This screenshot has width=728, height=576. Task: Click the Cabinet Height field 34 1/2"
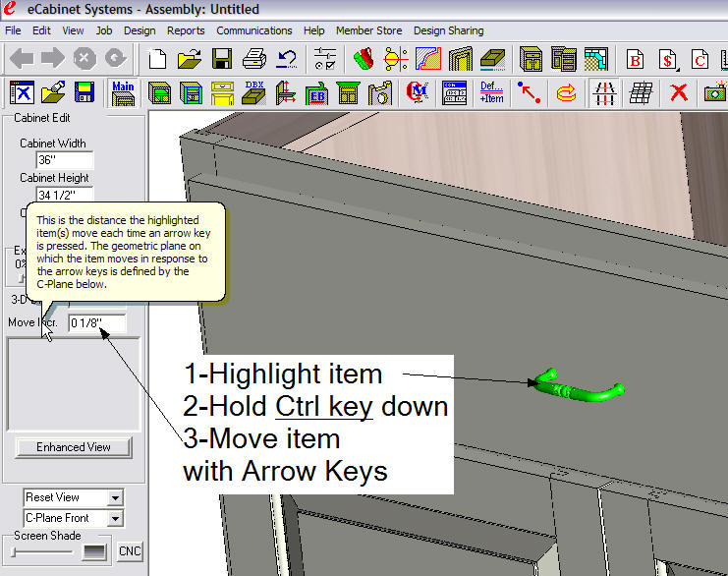point(65,195)
